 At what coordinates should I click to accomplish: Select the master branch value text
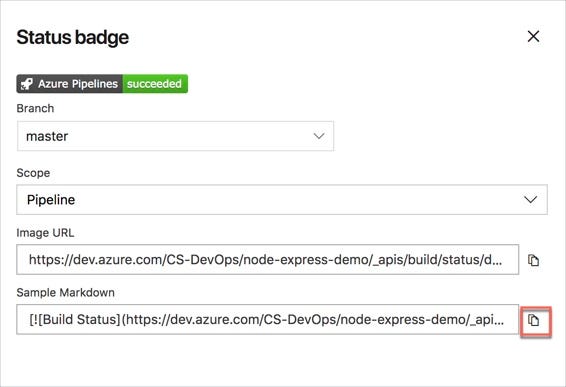47,136
